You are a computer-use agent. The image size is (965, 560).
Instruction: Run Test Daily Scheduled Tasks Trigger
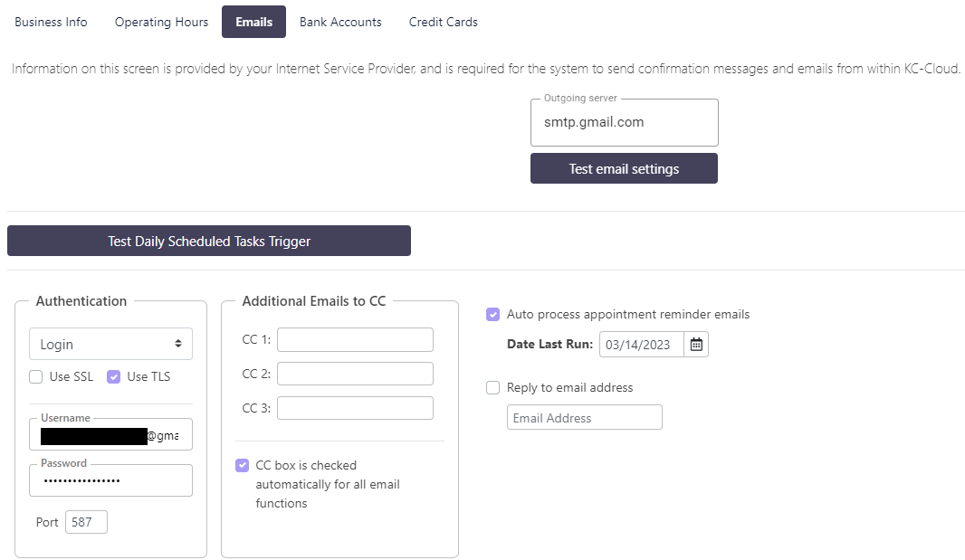point(209,241)
